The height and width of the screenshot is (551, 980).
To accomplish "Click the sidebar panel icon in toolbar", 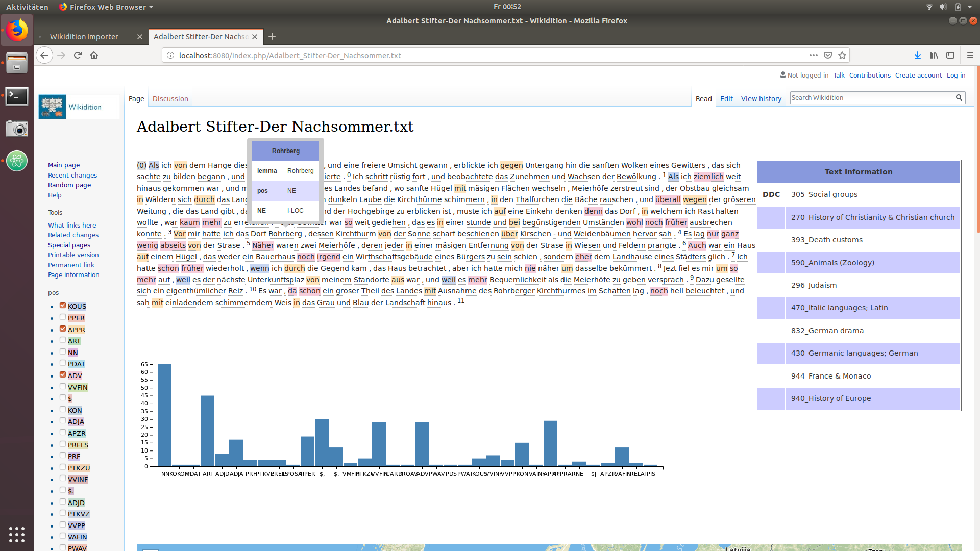I will coord(950,55).
